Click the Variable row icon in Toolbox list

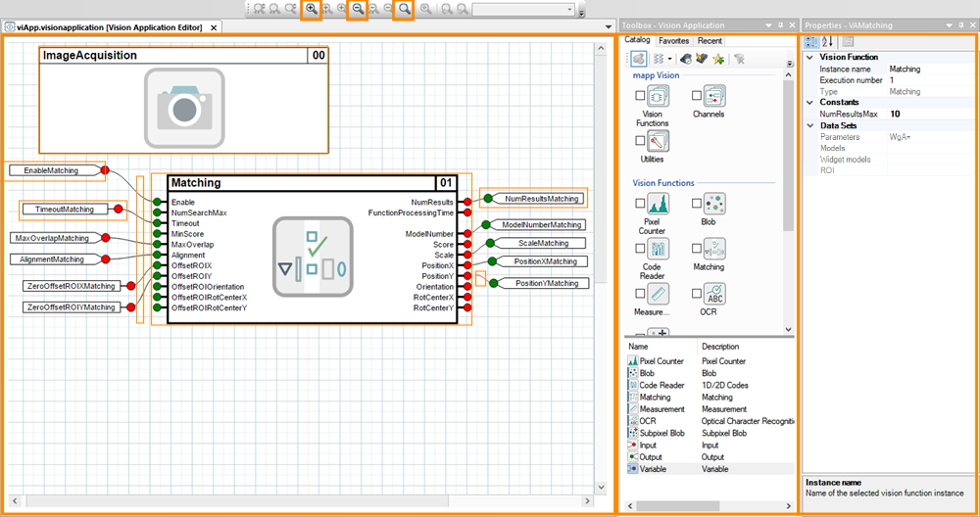point(632,469)
